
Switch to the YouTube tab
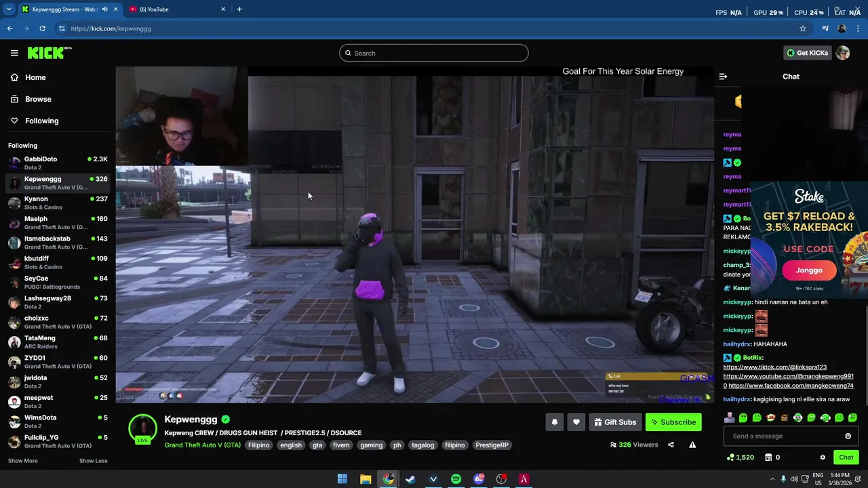pyautogui.click(x=176, y=9)
